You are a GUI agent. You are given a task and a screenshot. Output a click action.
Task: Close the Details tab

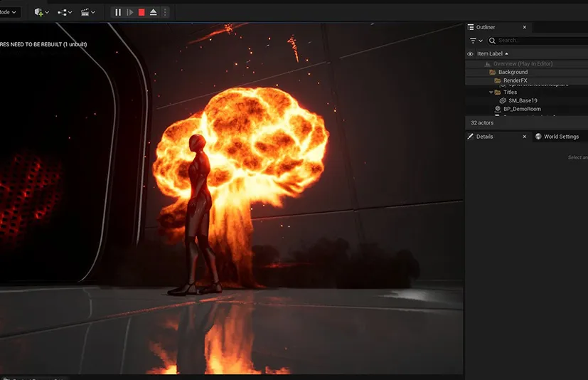pos(525,137)
